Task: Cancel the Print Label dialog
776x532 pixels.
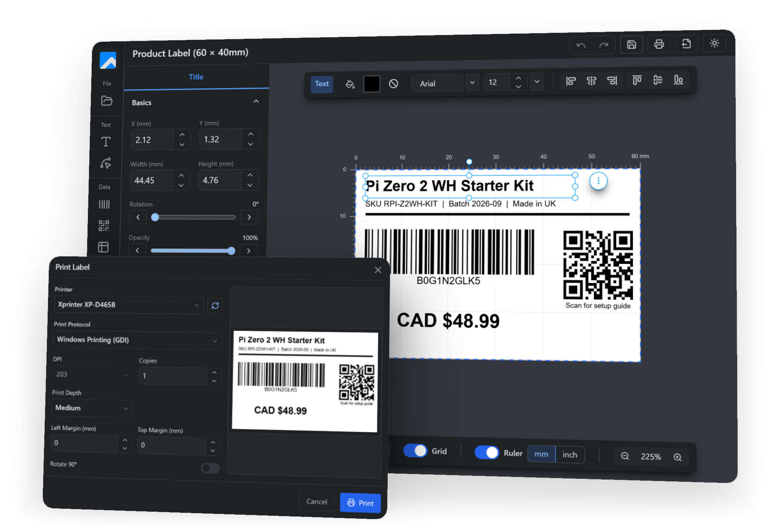Action: (x=317, y=502)
